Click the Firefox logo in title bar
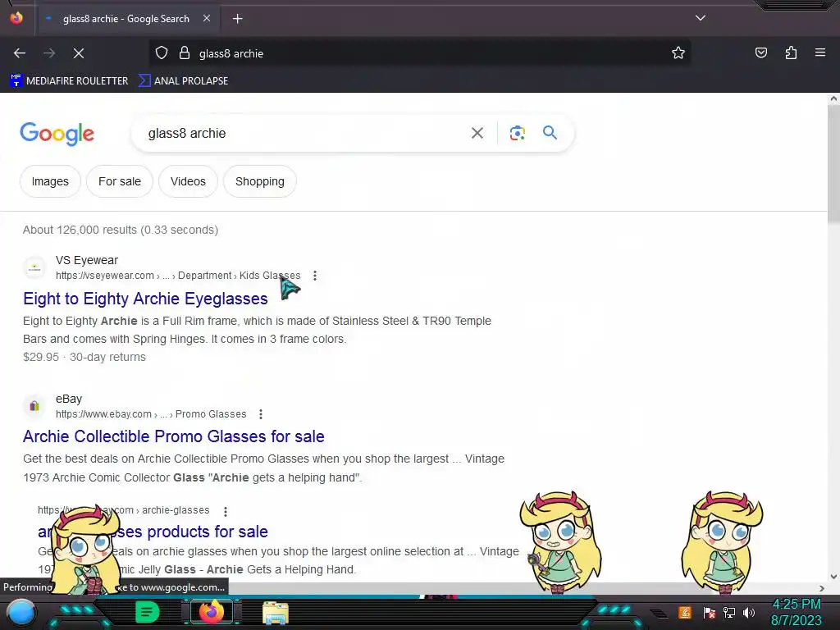The image size is (840, 630). 16,18
